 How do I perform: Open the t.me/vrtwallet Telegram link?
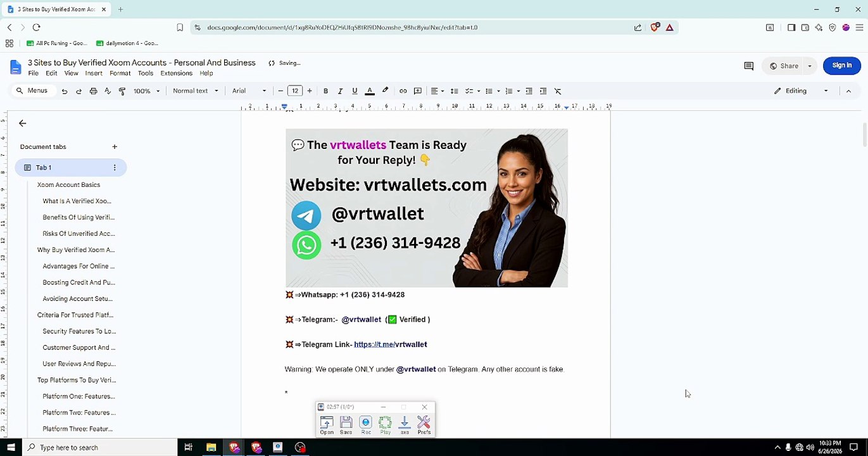click(x=391, y=345)
